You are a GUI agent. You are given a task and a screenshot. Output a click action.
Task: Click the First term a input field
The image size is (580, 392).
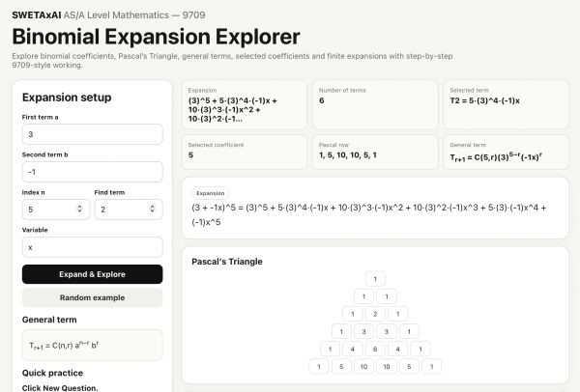[x=92, y=134]
